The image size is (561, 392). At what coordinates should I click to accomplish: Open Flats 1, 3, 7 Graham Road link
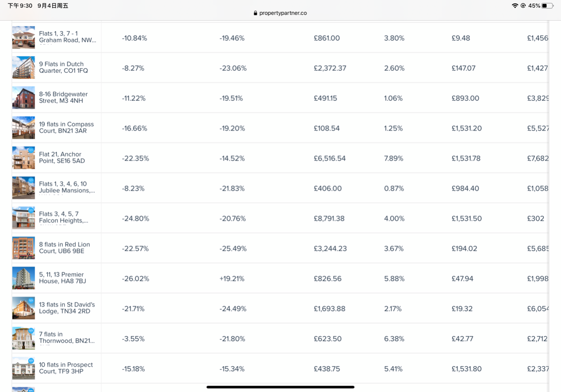67,37
